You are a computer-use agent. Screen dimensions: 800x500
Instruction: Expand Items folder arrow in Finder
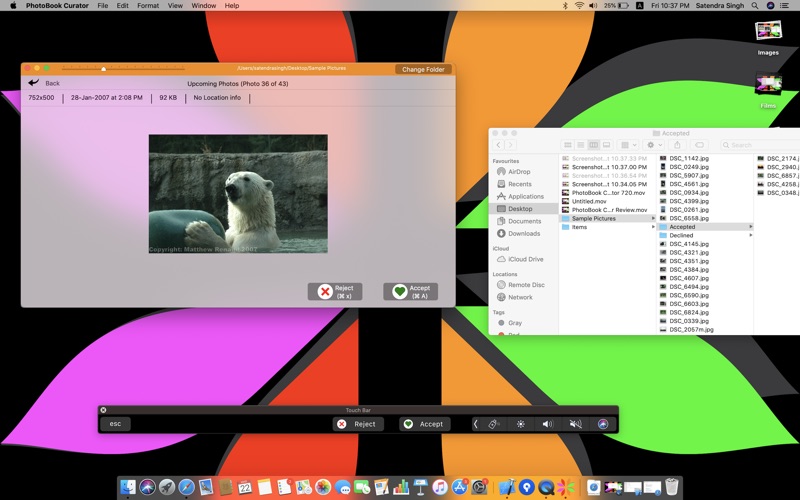tap(653, 227)
